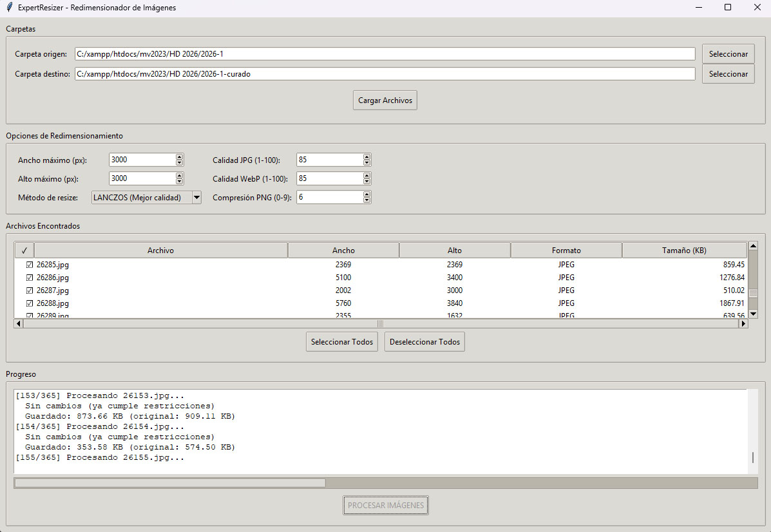The width and height of the screenshot is (771, 532).
Task: Deselect the 26288.jpg file checkbox
Action: [30, 303]
